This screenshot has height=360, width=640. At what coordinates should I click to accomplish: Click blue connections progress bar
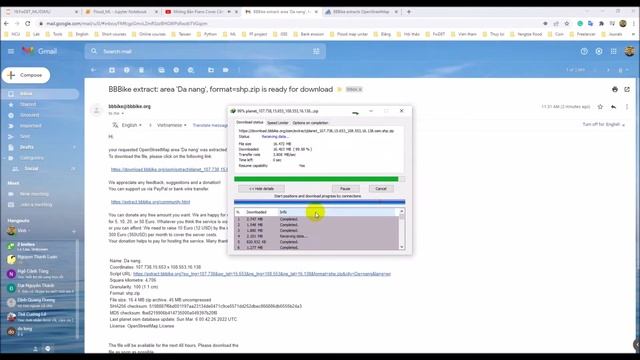[x=320, y=202]
